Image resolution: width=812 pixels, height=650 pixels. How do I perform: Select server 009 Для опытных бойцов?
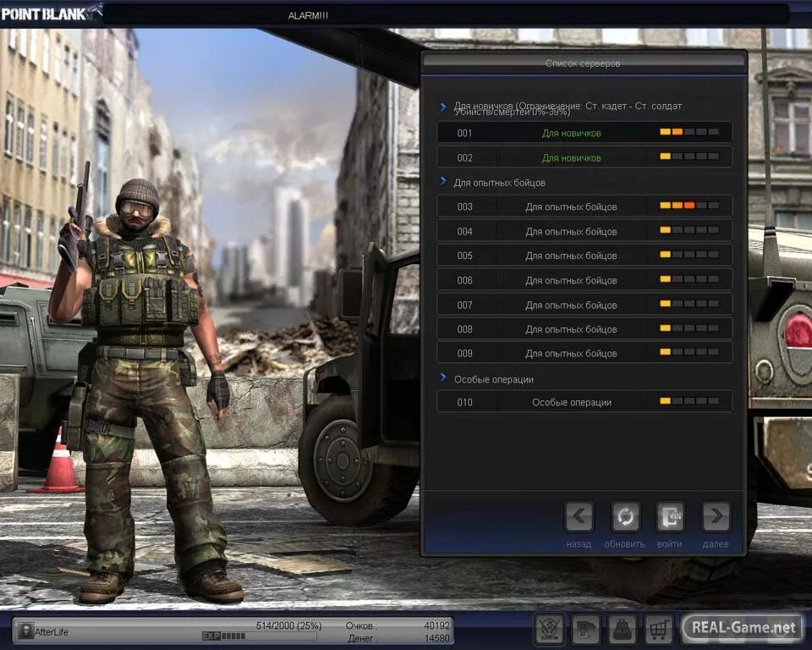(584, 353)
